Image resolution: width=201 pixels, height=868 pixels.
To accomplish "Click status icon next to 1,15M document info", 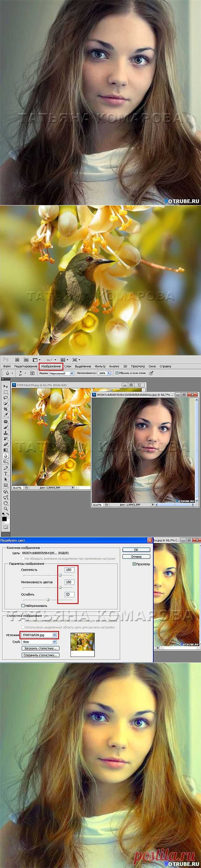I will (x=106, y=505).
